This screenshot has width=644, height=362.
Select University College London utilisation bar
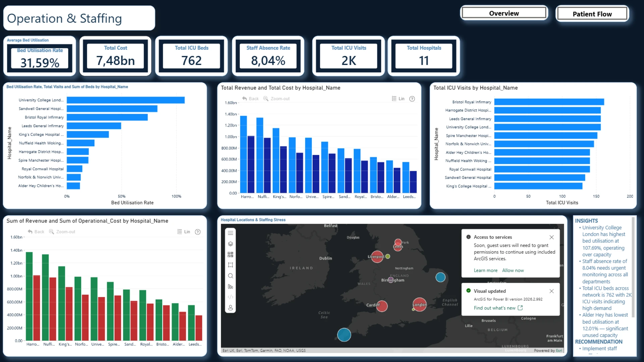tap(126, 100)
